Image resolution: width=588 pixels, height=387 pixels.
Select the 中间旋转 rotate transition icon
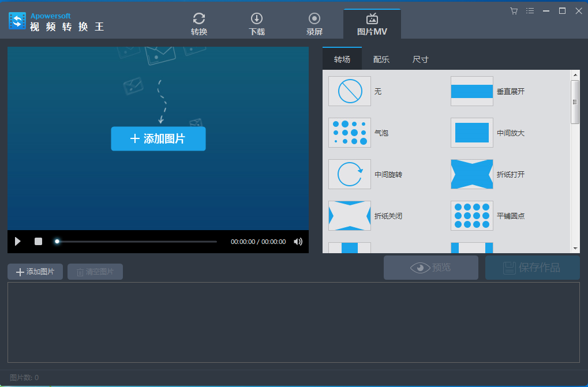[x=350, y=174]
